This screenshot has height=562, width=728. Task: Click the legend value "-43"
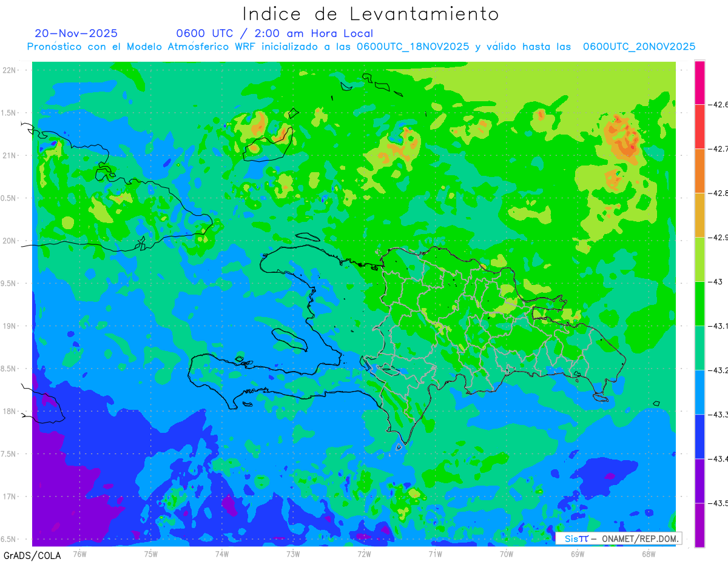coord(715,282)
